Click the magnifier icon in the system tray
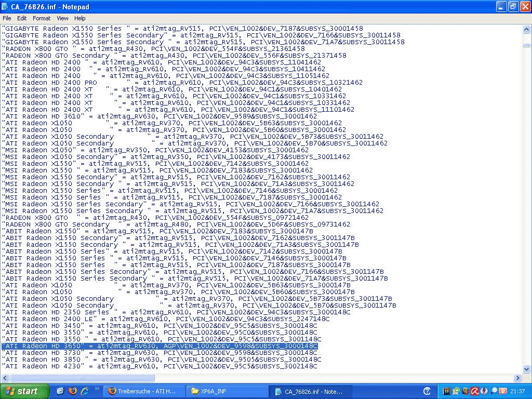 [x=494, y=392]
